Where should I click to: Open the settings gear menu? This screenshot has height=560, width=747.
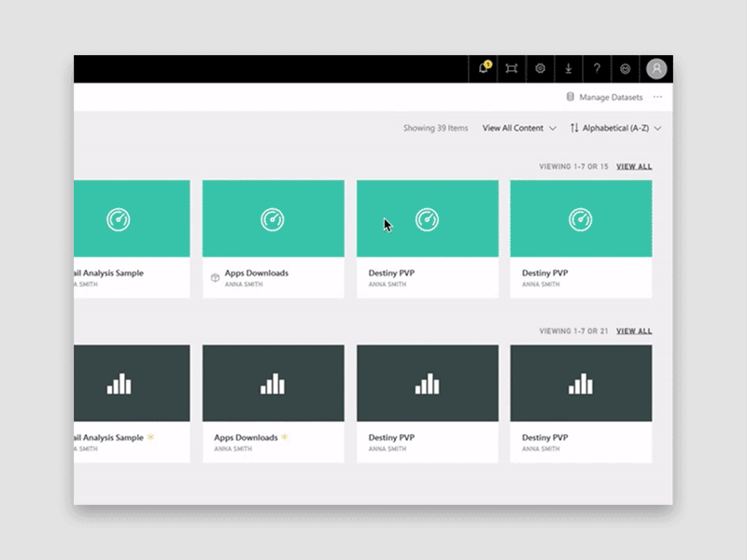click(x=540, y=68)
